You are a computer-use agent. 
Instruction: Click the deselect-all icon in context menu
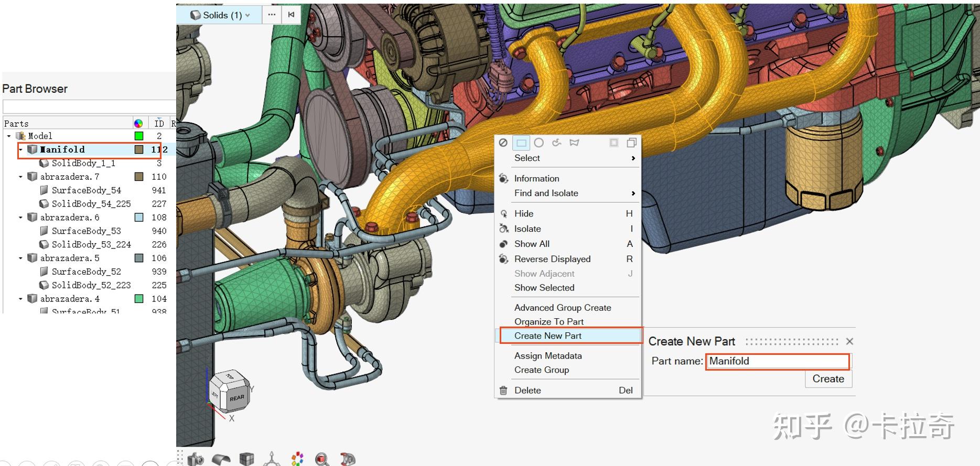503,143
